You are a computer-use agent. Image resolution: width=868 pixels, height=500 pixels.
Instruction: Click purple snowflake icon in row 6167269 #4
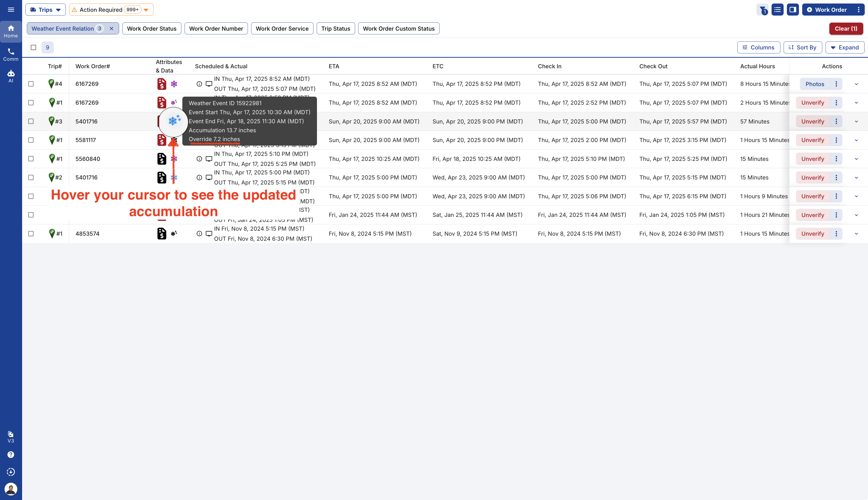click(x=174, y=84)
